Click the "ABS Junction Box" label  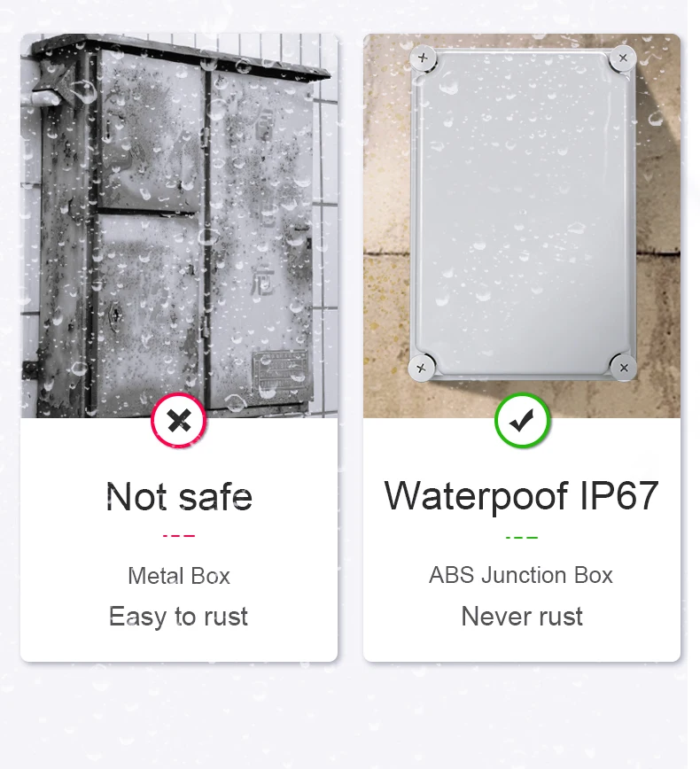pyautogui.click(x=521, y=575)
